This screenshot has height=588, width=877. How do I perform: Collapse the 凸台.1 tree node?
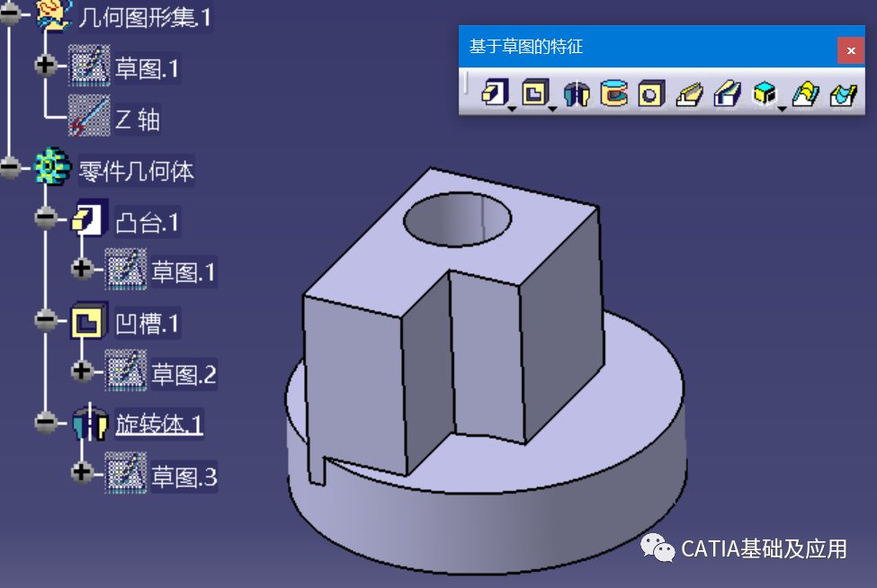coord(45,218)
